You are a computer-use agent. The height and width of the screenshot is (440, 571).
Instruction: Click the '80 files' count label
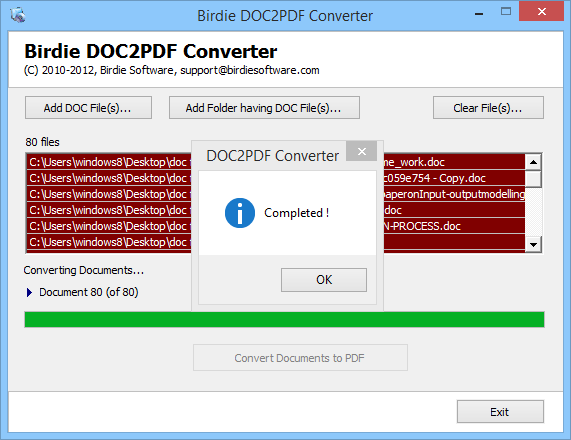pyautogui.click(x=42, y=142)
